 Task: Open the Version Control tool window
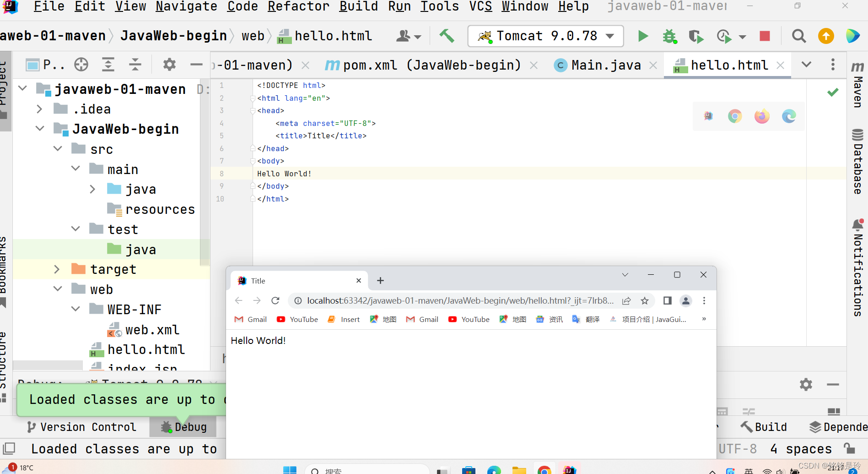[81, 427]
